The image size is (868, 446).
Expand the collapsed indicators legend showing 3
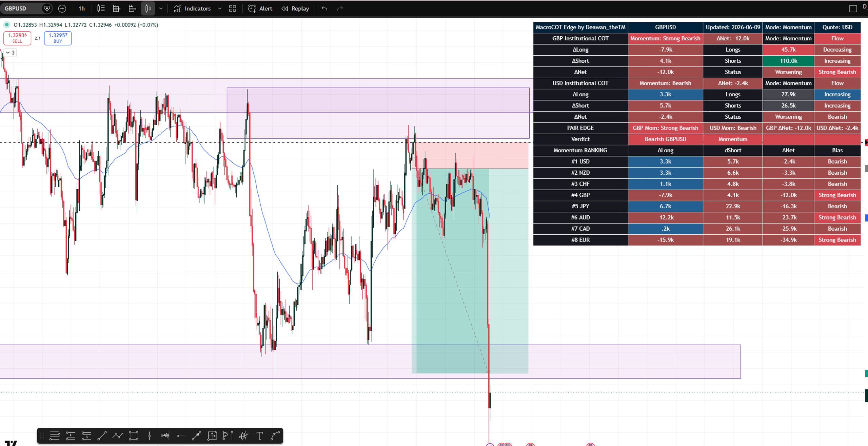point(10,53)
